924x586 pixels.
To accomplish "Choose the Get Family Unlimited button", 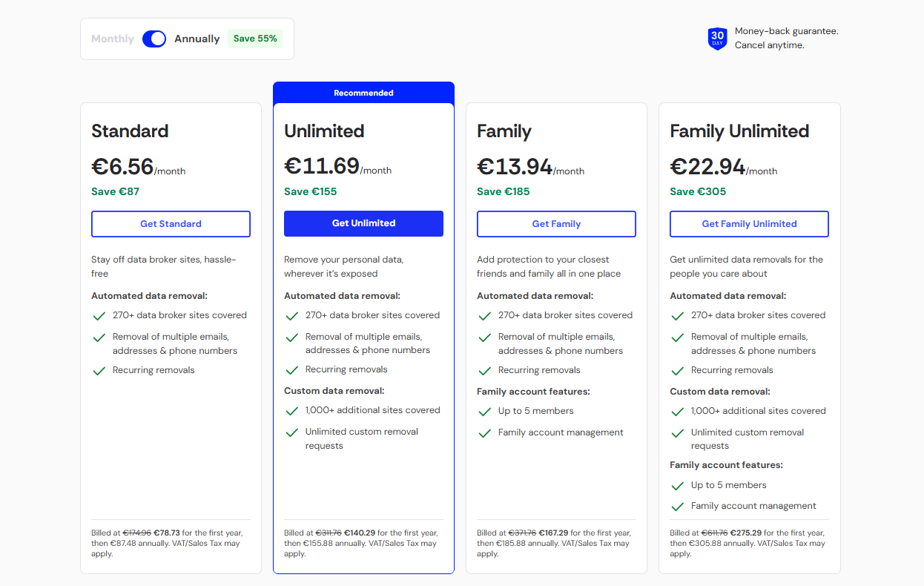I will (x=749, y=224).
